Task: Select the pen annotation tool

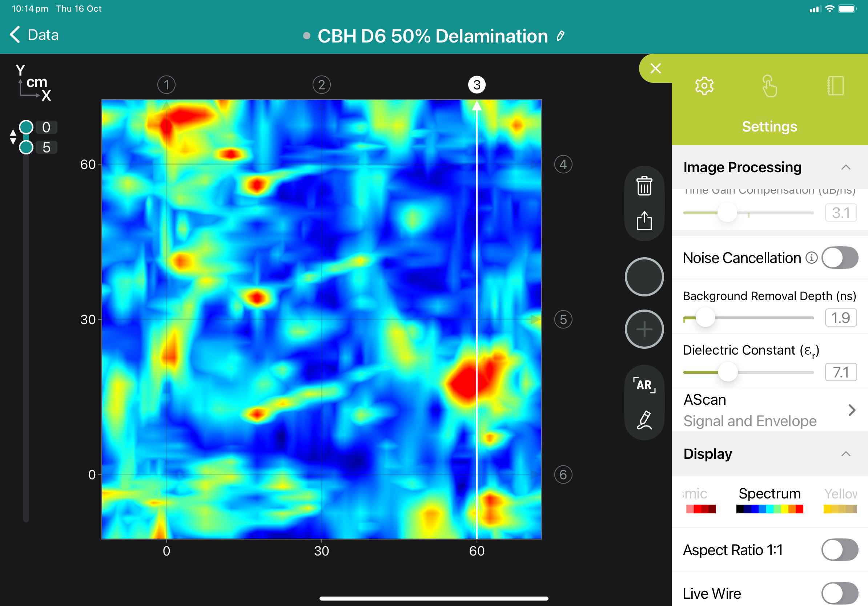Action: click(644, 419)
